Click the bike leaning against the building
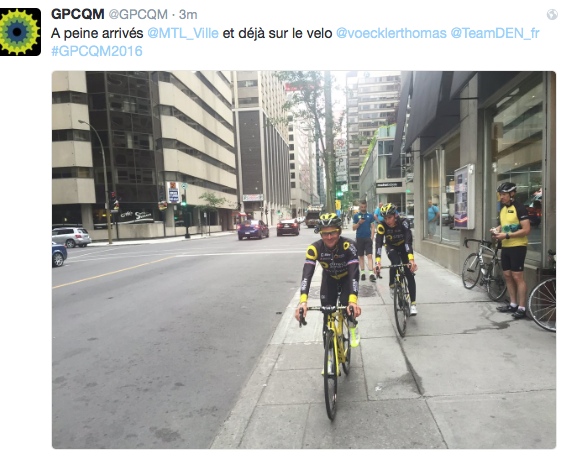The height and width of the screenshot is (457, 565). [x=484, y=269]
